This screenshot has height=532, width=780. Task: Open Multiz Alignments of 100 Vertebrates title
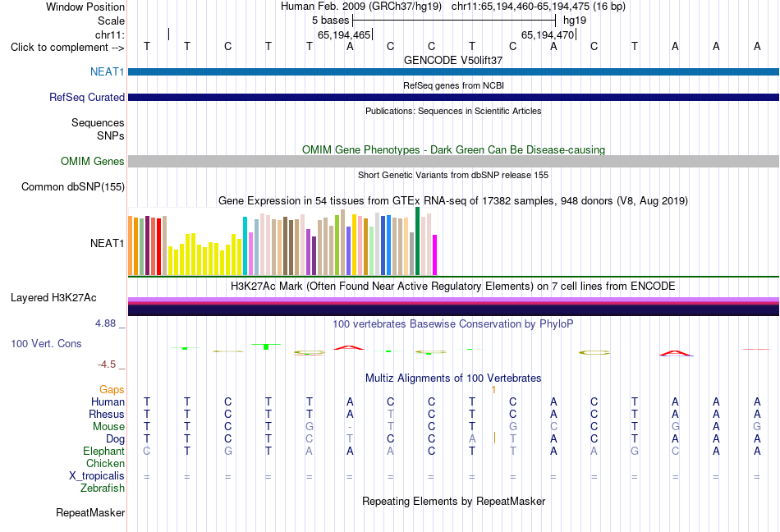click(x=453, y=378)
